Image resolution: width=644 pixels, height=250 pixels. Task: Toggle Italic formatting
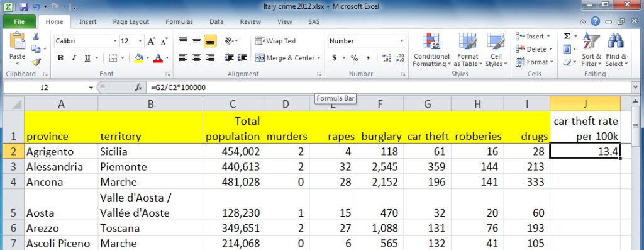tap(74, 58)
